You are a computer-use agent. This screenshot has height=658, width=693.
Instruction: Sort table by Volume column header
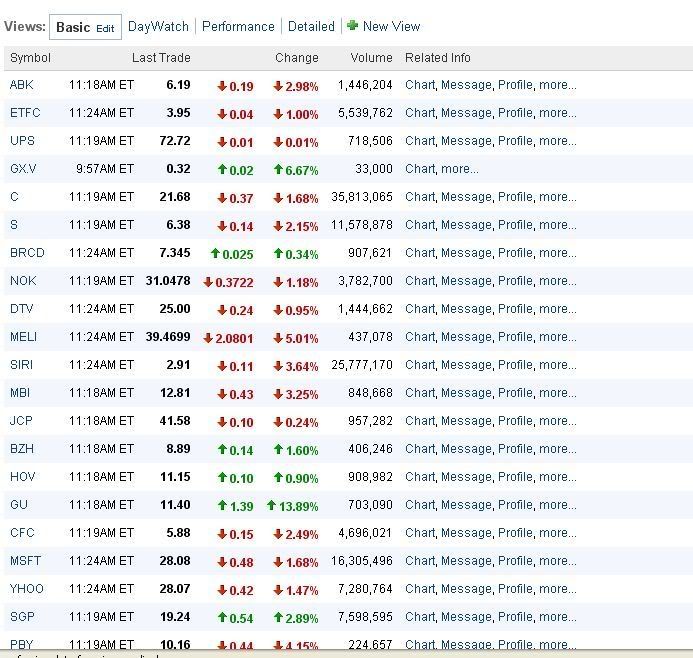[x=372, y=58]
